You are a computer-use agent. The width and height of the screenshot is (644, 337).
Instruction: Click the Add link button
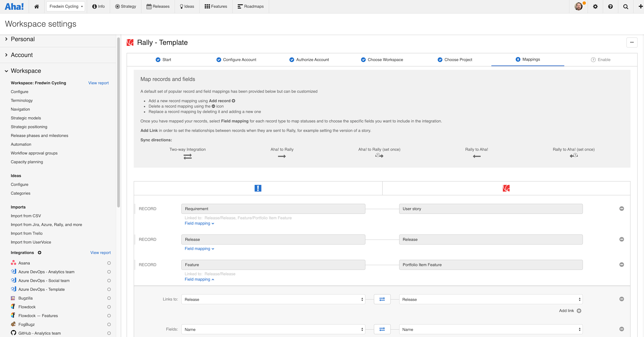coord(570,311)
